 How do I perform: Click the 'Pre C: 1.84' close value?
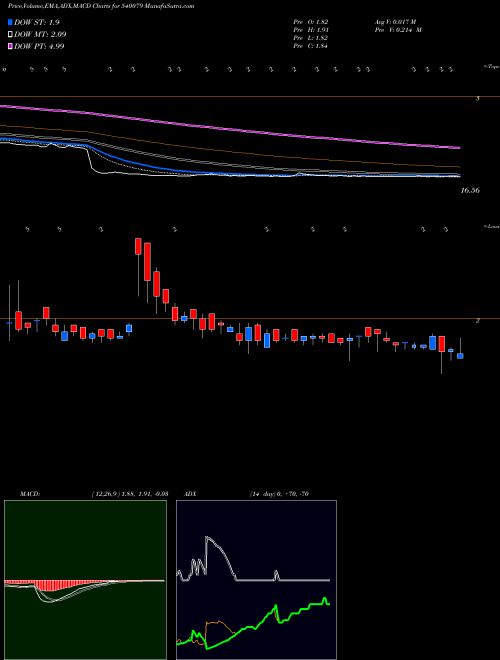coord(311,46)
